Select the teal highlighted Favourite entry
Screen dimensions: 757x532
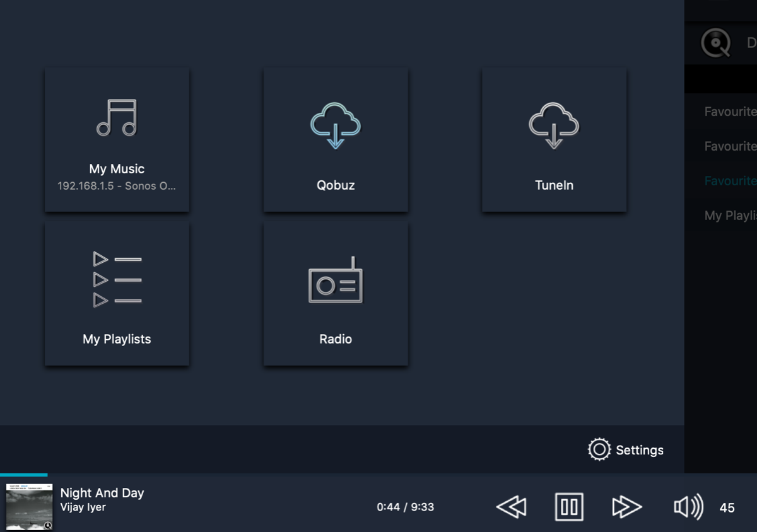[730, 181]
